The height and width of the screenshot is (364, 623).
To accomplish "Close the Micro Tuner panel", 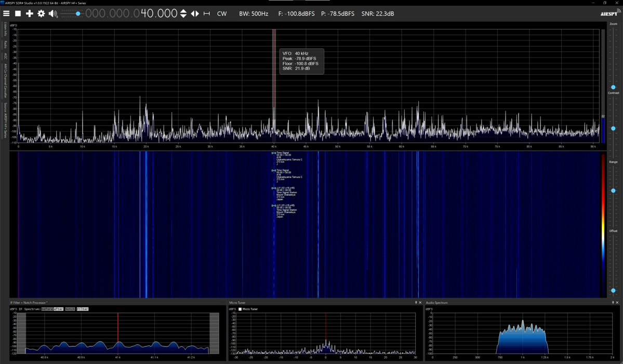I will pyautogui.click(x=420, y=303).
